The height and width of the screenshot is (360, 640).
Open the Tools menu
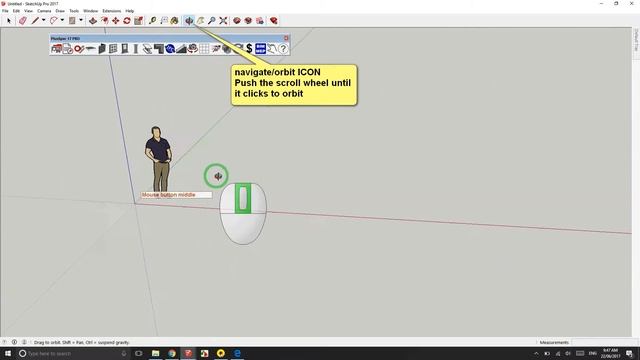click(x=74, y=11)
